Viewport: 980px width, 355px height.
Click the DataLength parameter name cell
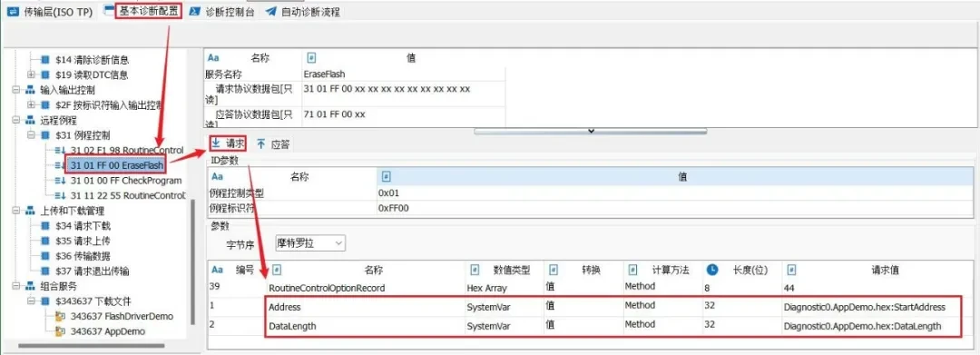click(x=292, y=326)
